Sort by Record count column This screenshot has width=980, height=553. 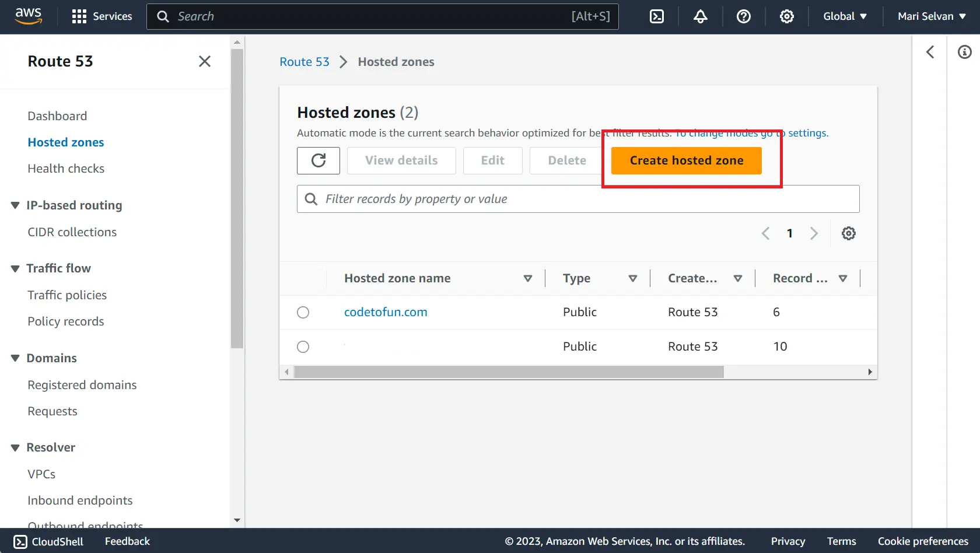point(843,278)
